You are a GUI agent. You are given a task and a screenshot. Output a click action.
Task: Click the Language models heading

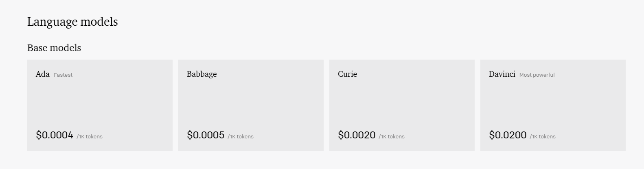tap(72, 22)
